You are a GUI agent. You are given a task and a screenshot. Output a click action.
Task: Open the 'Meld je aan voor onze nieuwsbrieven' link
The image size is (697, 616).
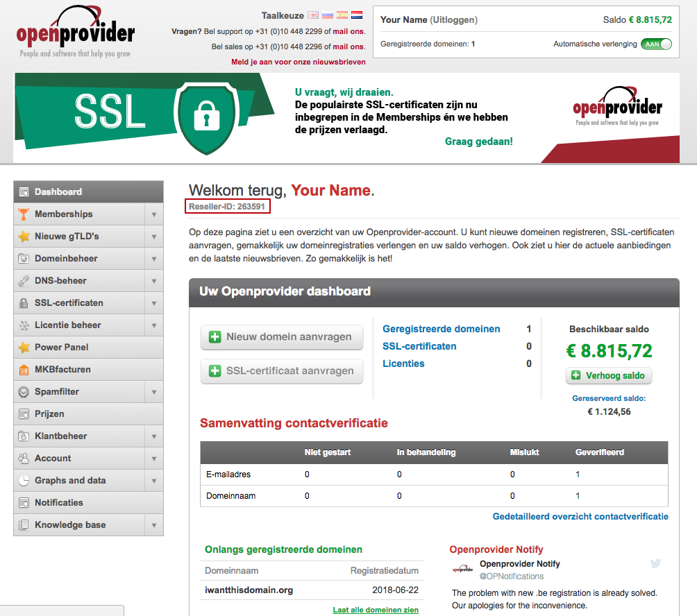(299, 62)
